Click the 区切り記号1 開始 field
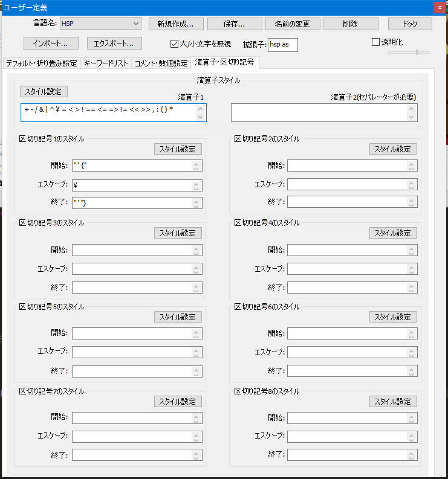The height and width of the screenshot is (479, 448). (137, 166)
